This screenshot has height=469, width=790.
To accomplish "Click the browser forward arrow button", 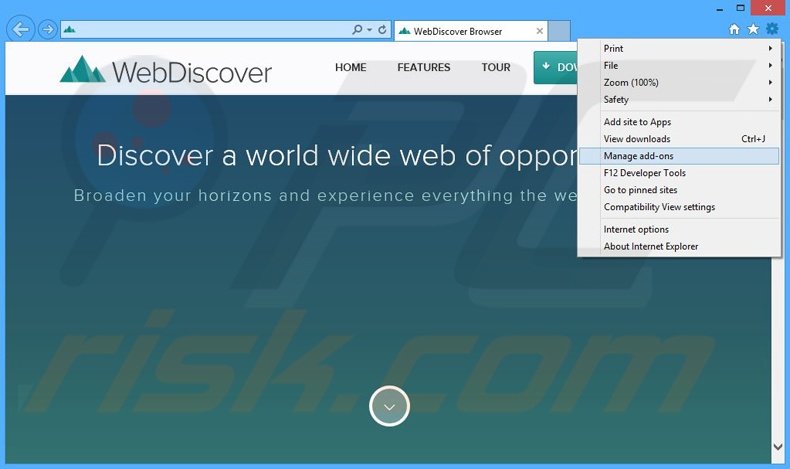I will [47, 30].
